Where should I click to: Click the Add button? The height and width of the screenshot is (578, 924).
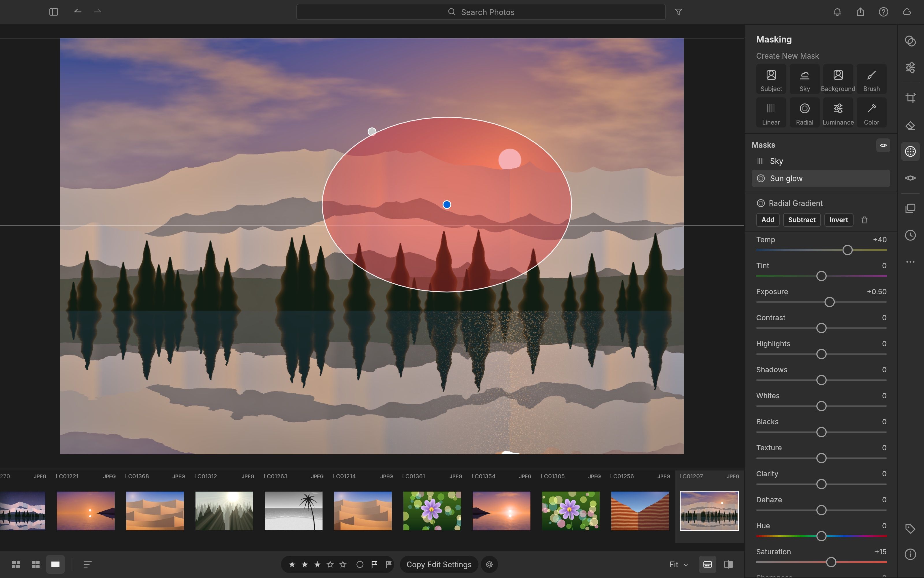click(768, 220)
